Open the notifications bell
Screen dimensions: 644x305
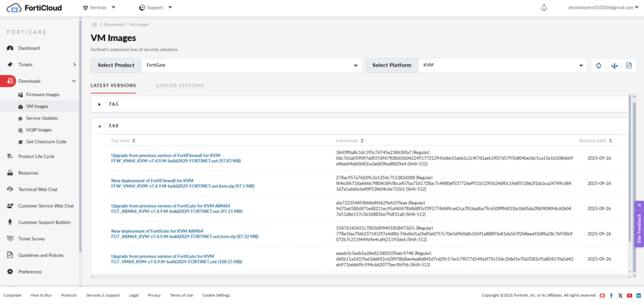click(x=544, y=8)
